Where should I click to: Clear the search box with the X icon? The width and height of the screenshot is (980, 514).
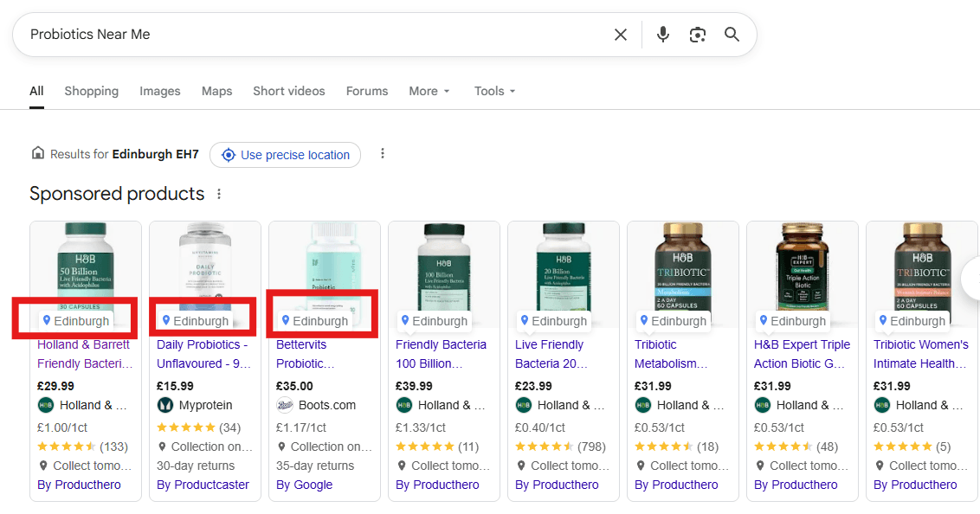(x=620, y=35)
